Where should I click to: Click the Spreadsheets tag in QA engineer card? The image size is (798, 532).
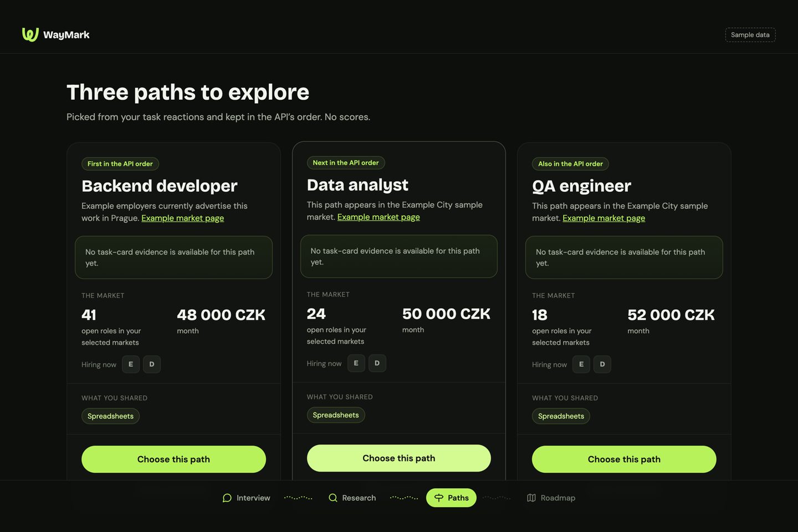tap(561, 416)
